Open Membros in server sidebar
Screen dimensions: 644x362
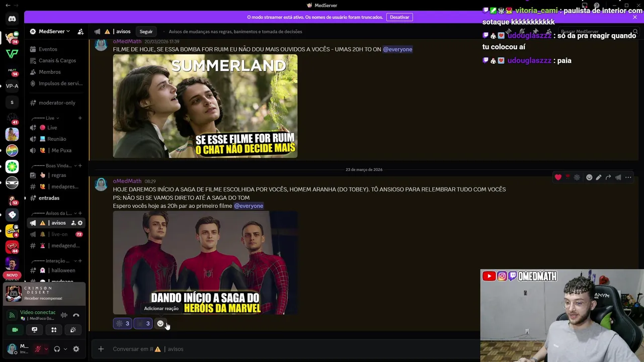(x=56, y=72)
